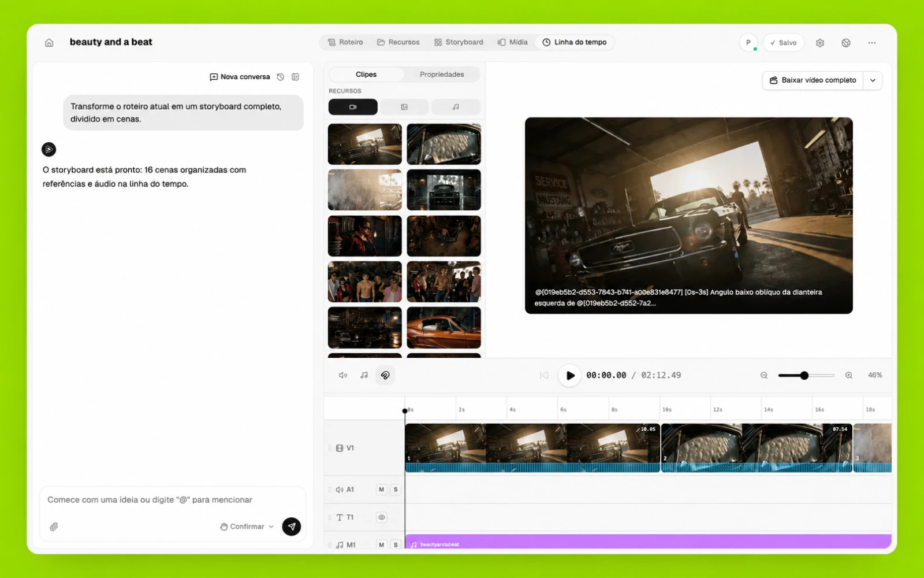This screenshot has width=924, height=578.
Task: Play the video timeline
Action: click(569, 375)
